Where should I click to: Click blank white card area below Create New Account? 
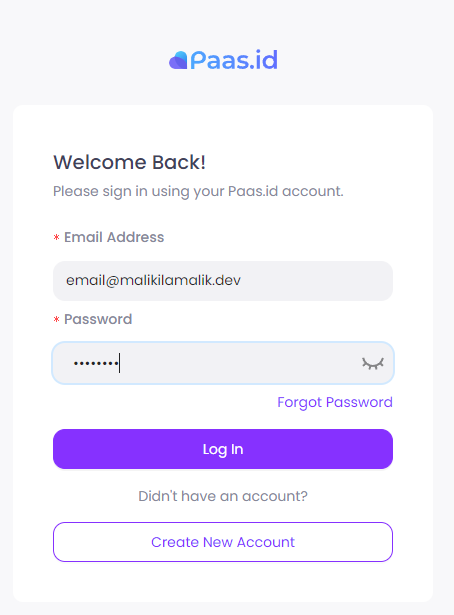coord(223,582)
